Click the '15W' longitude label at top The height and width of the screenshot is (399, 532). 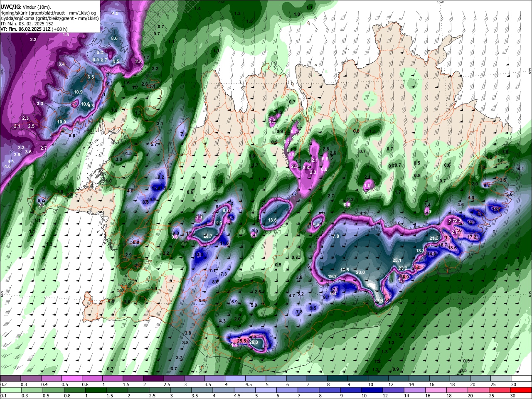tap(440, 2)
